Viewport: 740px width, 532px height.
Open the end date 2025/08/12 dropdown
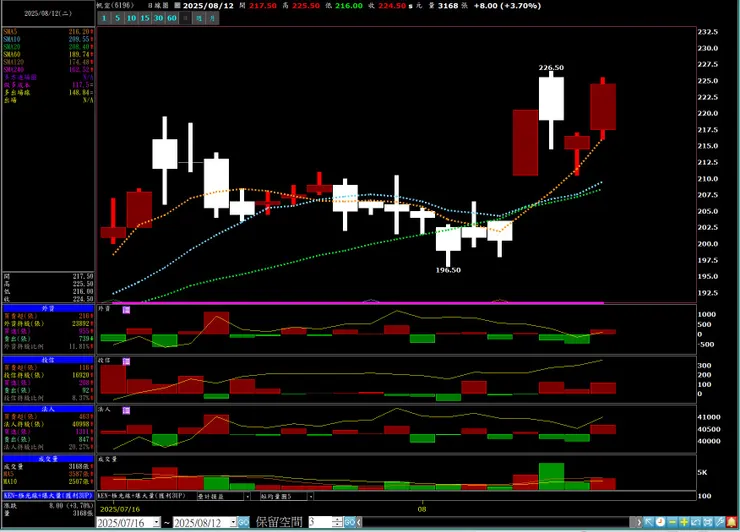tap(233, 522)
